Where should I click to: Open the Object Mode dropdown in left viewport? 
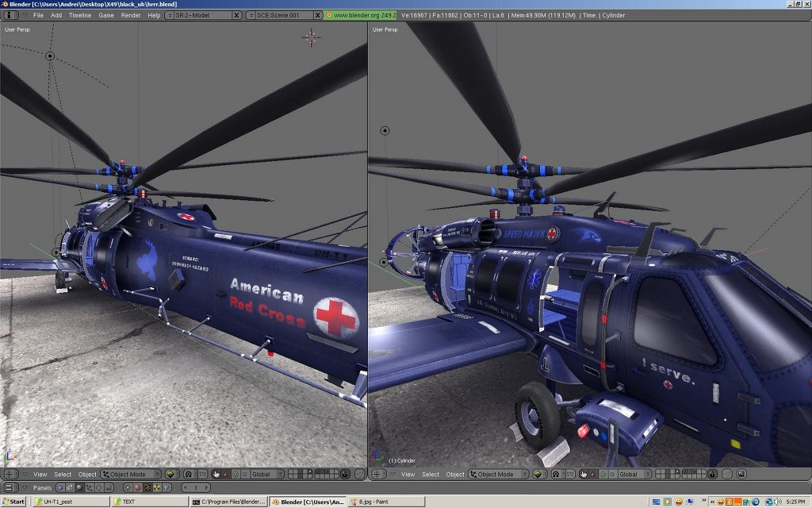tap(132, 475)
